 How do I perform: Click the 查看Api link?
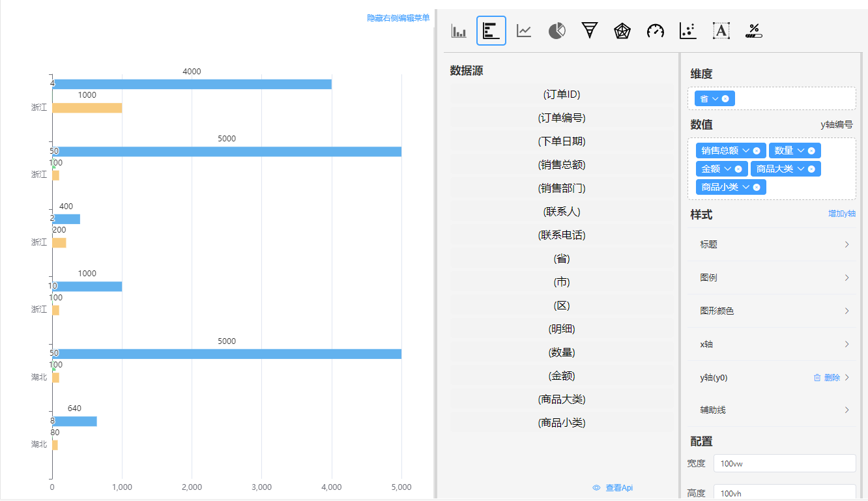tap(613, 487)
